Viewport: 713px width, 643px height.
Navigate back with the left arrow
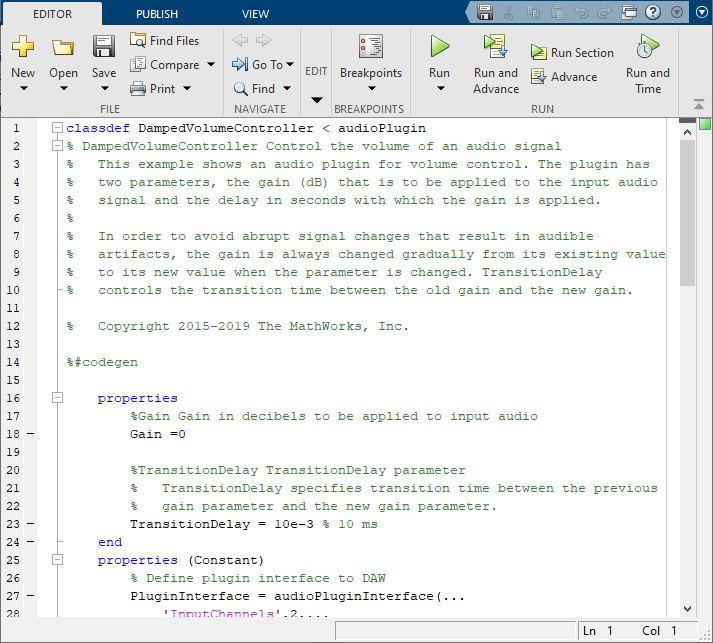coord(240,40)
